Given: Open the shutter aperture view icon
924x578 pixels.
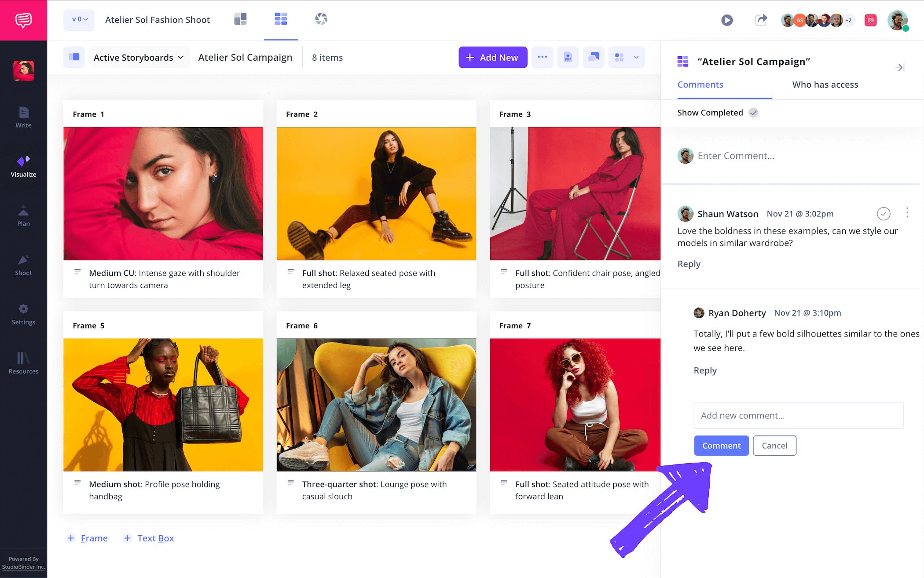Looking at the screenshot, I should point(321,19).
